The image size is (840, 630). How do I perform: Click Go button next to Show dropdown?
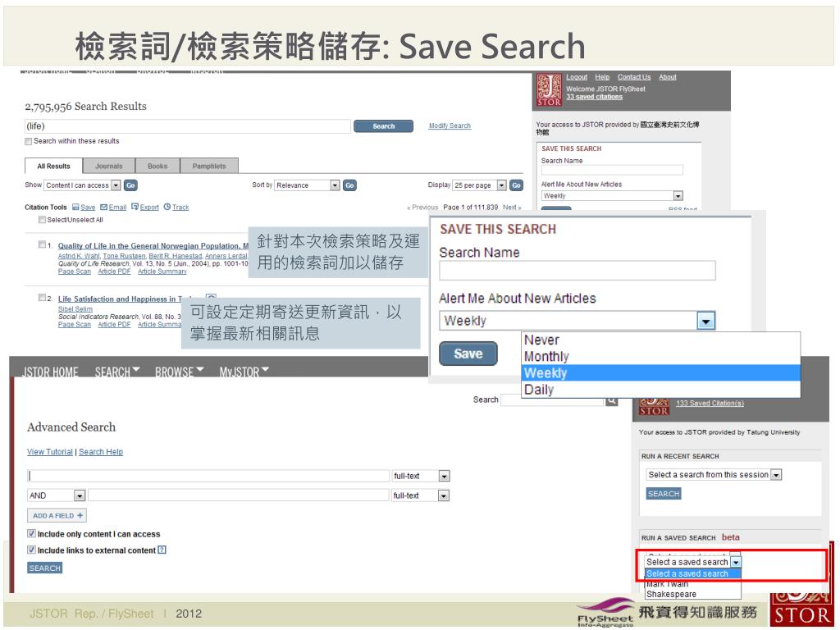pos(130,185)
